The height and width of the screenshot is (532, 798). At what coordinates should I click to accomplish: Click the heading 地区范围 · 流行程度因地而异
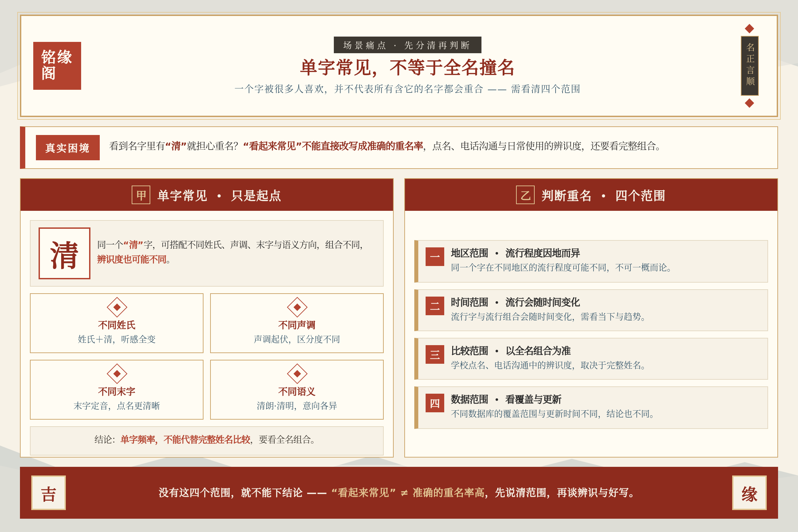[515, 253]
